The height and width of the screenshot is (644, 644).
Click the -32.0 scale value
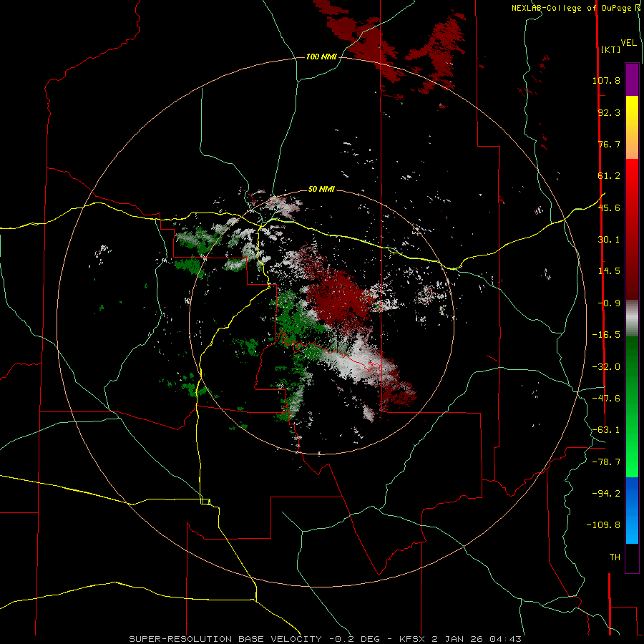click(606, 367)
